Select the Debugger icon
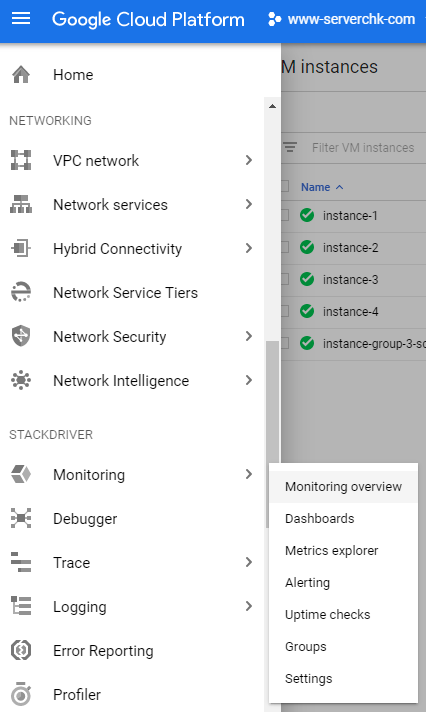Viewport: 426px width, 712px height. (x=21, y=518)
